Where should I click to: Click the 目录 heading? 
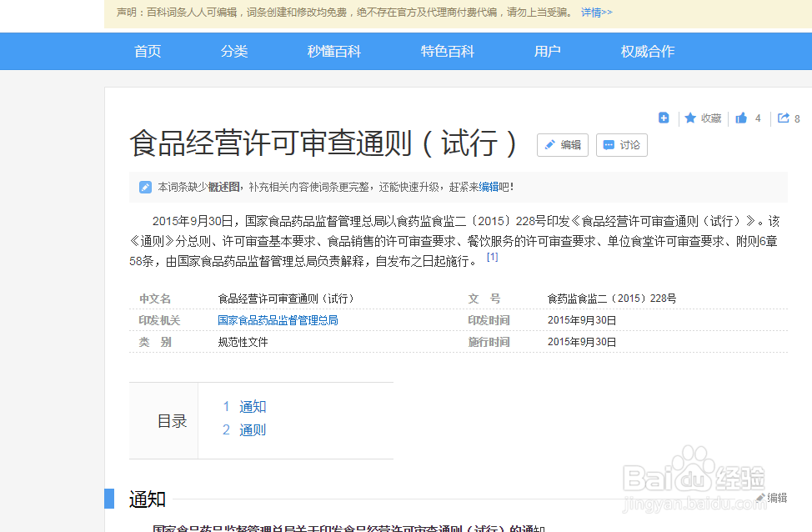coord(172,421)
